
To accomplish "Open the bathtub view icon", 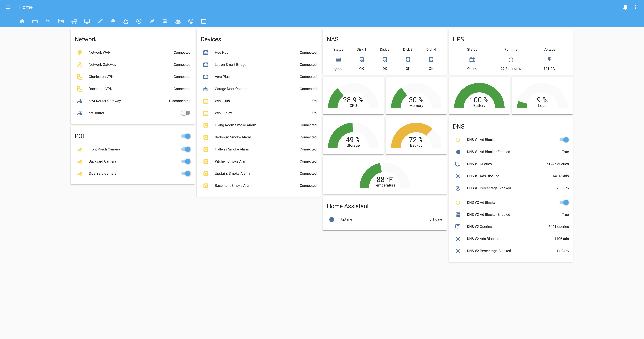I will point(74,21).
